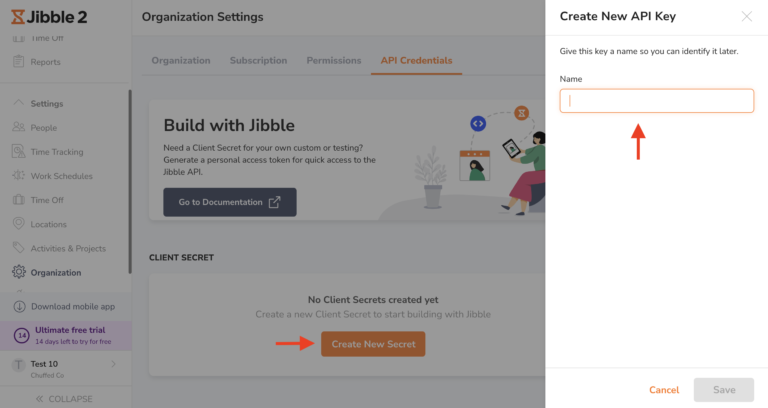Select the Activities & Projects tag icon
This screenshot has height=408, width=768.
pyautogui.click(x=19, y=248)
